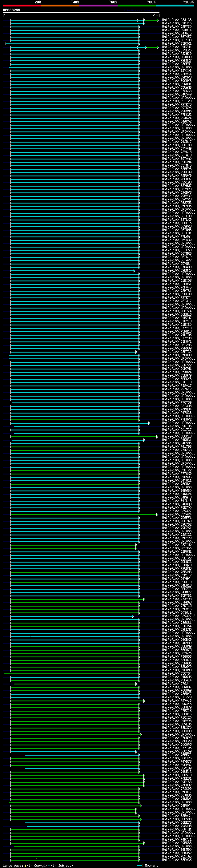
Task: Select the UniRef100_P29327 label
Action: click(x=177, y=511)
